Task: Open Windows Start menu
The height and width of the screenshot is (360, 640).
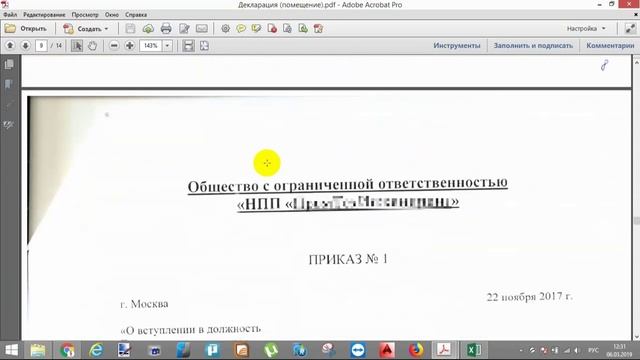Action: 11,350
